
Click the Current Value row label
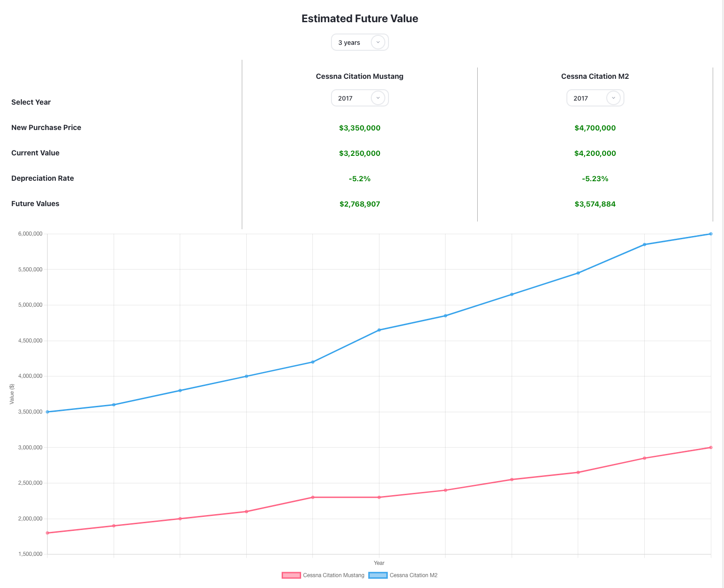click(x=35, y=153)
